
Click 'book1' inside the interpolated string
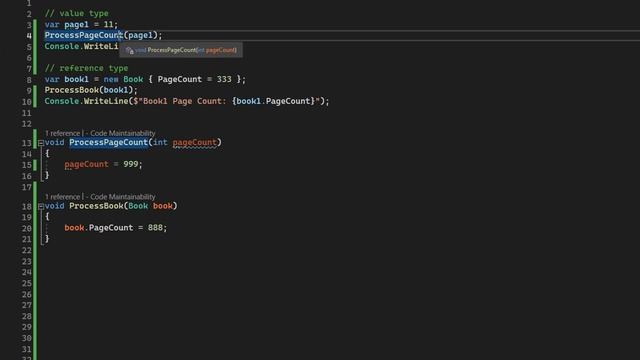tap(249, 101)
